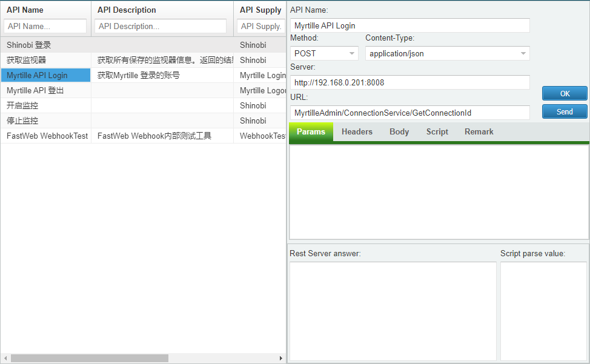Open the Method dropdown showing POST

click(x=324, y=53)
